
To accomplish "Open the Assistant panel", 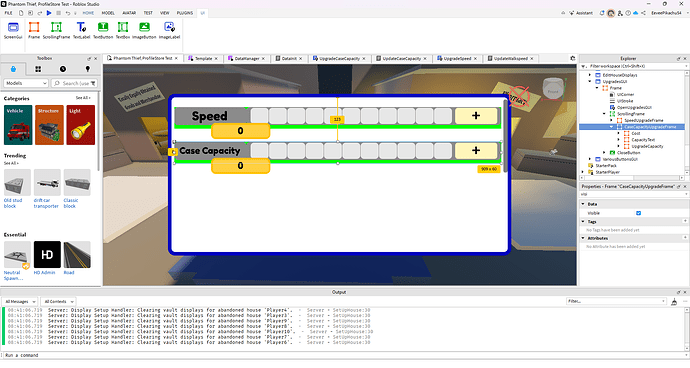I will point(581,13).
